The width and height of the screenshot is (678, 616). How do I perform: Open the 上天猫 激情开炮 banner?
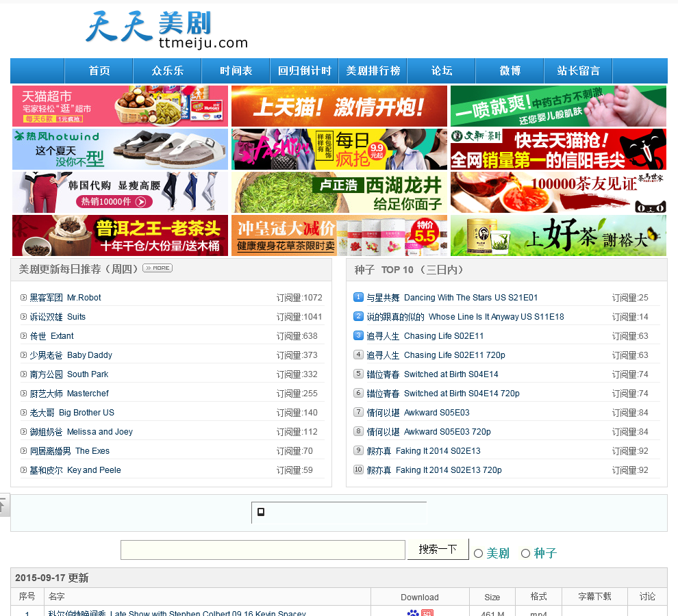pos(339,106)
